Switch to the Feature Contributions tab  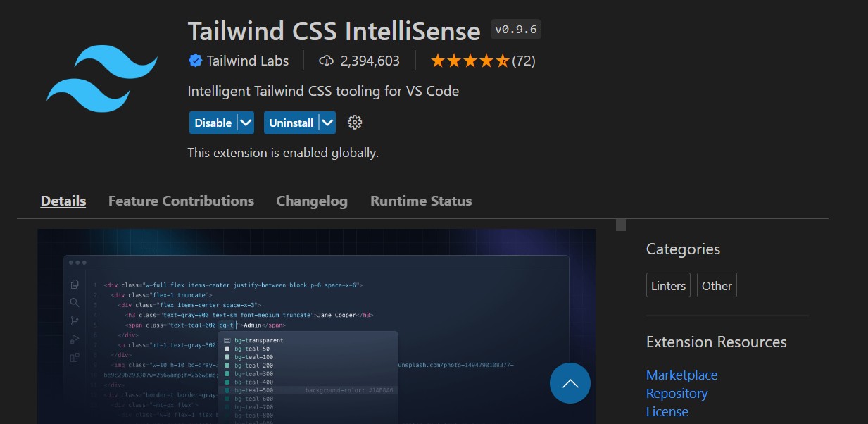(x=181, y=201)
